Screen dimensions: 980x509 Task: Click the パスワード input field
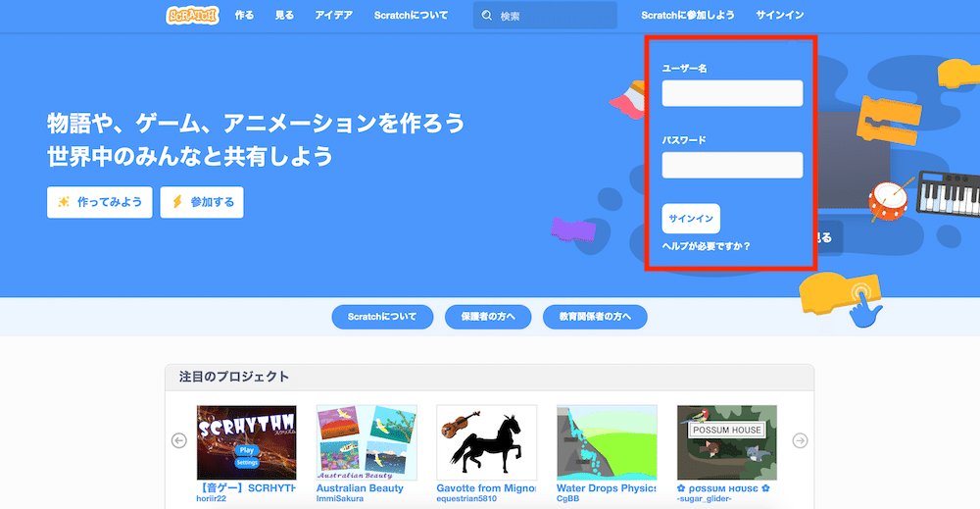click(x=732, y=165)
